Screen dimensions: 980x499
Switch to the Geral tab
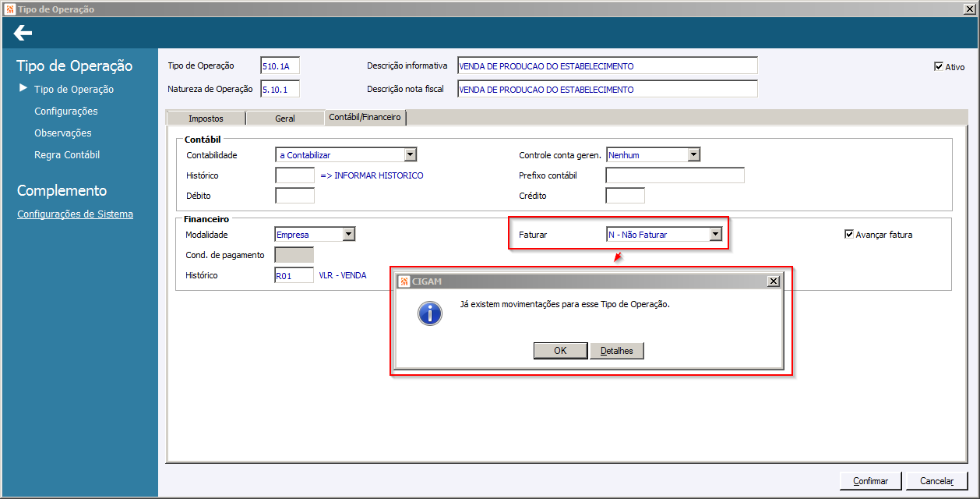(x=285, y=119)
